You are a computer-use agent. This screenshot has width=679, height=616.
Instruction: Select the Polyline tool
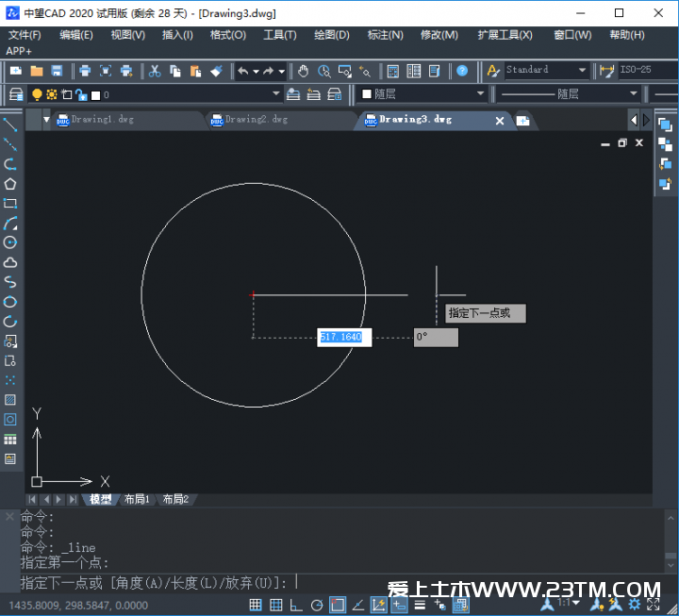coord(10,164)
